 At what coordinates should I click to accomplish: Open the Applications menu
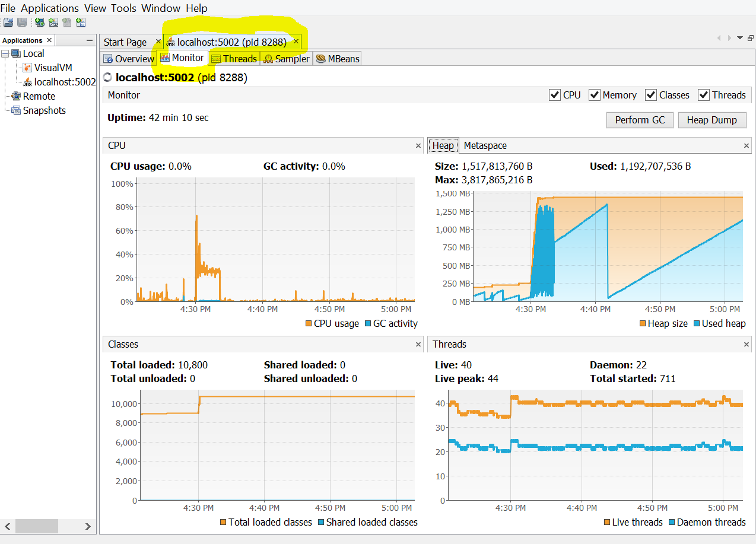tap(50, 8)
